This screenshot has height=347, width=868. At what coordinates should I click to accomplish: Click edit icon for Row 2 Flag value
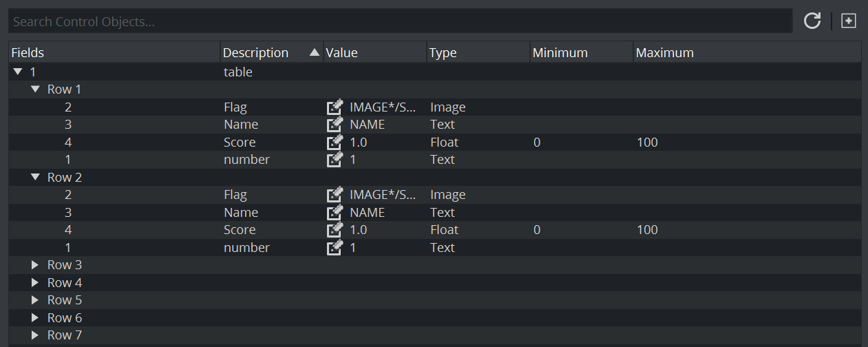click(x=335, y=195)
